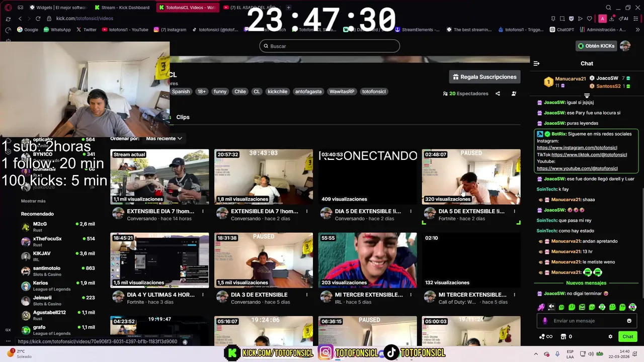644x362 pixels.
Task: Click the 18+ tag
Action: tap(202, 92)
